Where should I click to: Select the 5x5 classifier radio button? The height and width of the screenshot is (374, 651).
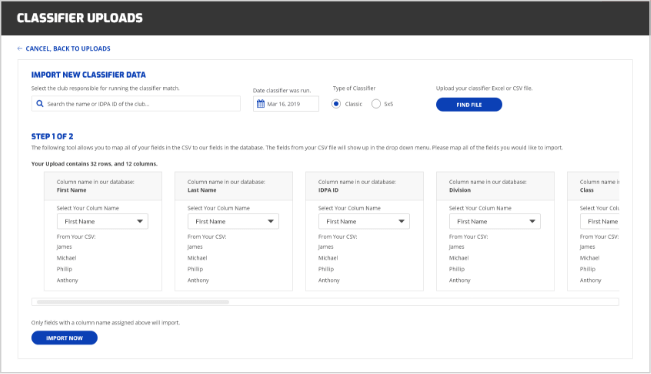click(x=376, y=104)
